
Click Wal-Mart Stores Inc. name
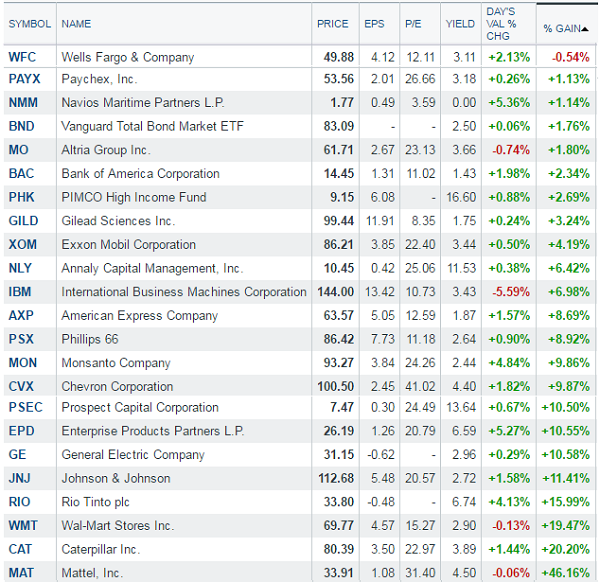(x=118, y=526)
